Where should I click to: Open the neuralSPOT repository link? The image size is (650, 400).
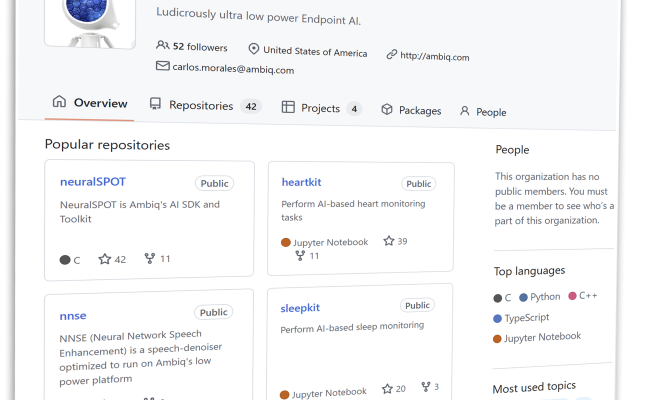coord(92,181)
